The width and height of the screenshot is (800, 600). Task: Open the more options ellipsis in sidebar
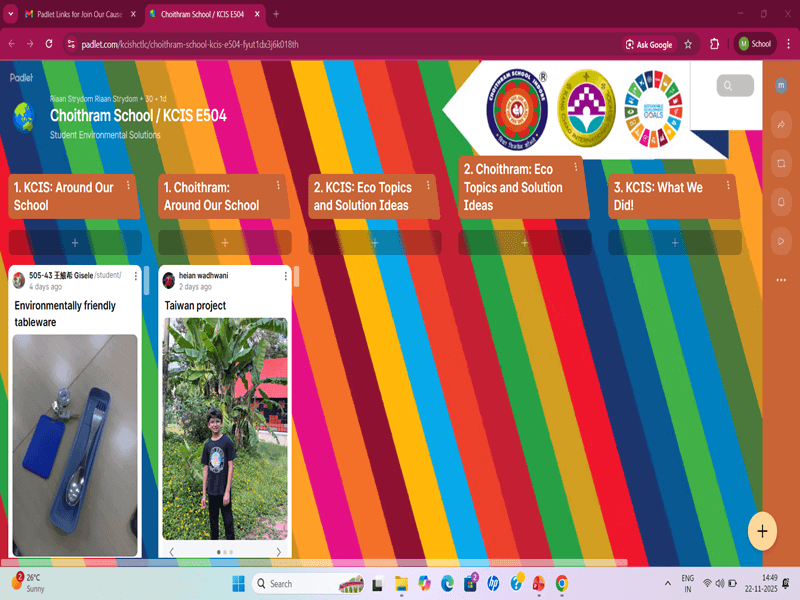pyautogui.click(x=781, y=280)
